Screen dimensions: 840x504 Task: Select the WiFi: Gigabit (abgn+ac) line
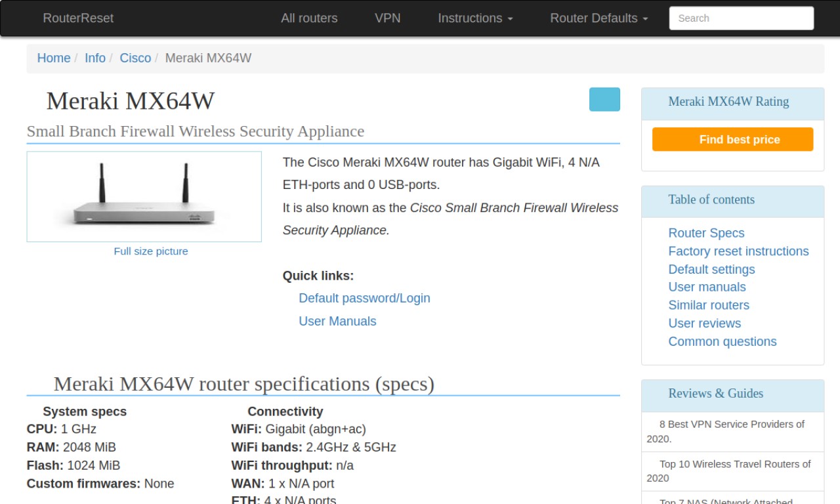point(299,429)
